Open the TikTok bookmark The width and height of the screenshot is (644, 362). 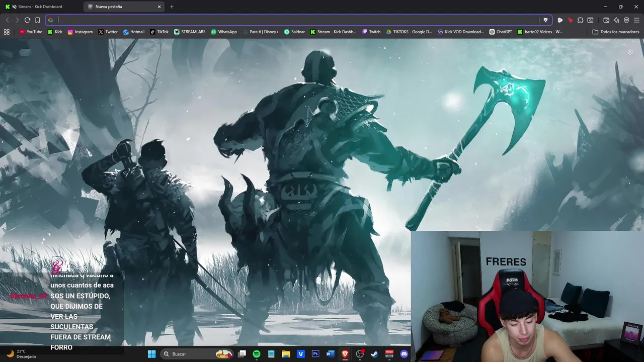coord(159,32)
